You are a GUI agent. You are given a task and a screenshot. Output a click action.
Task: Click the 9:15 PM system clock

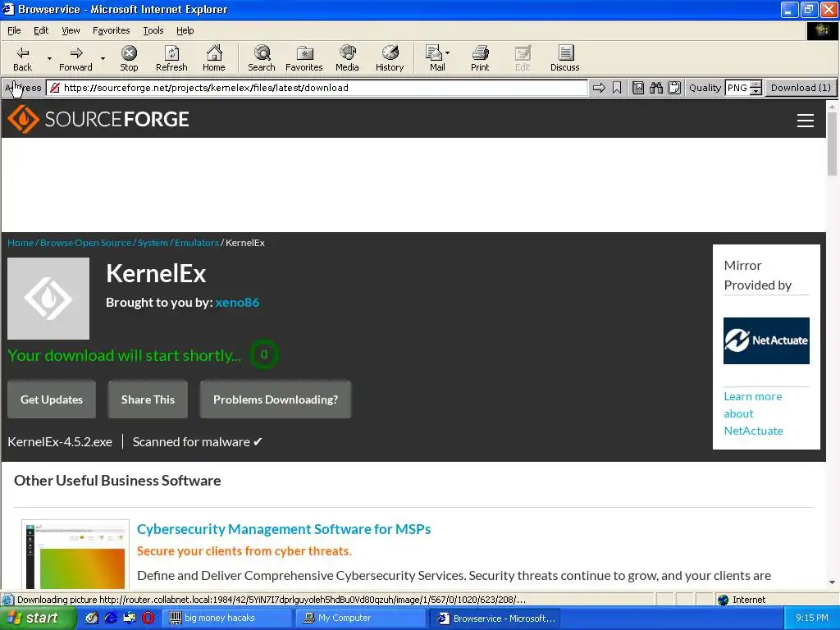click(812, 619)
